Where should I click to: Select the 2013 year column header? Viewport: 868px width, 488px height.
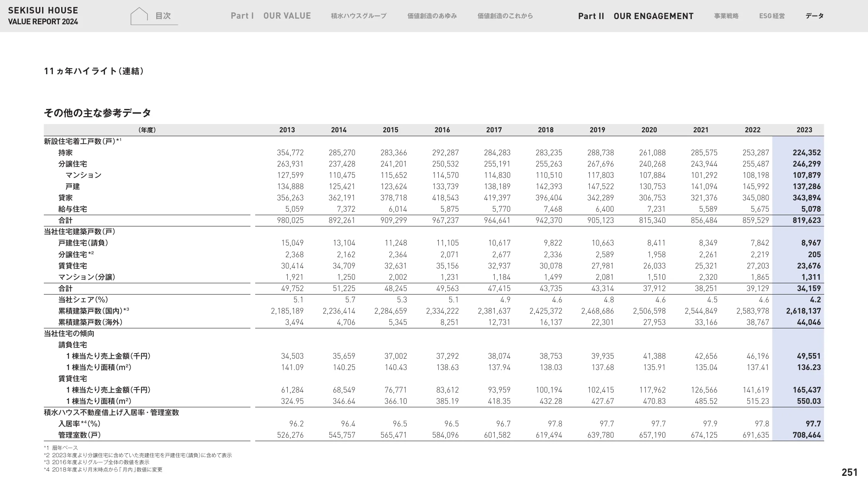coord(288,129)
